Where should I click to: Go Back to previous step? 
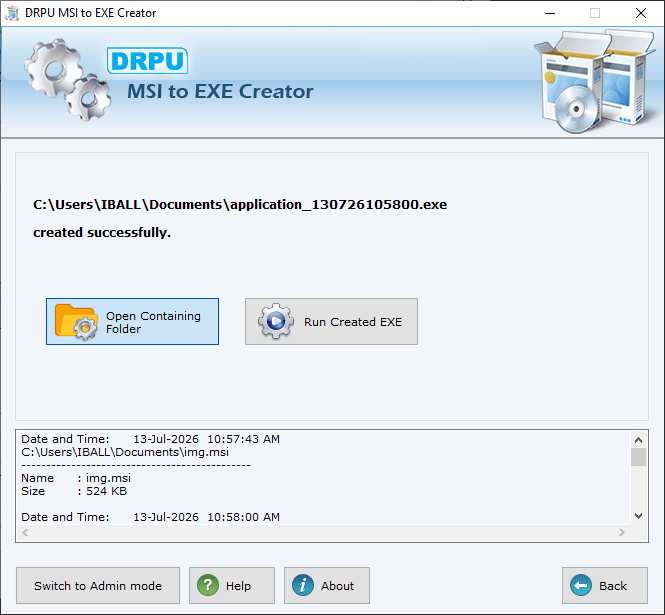tap(605, 585)
